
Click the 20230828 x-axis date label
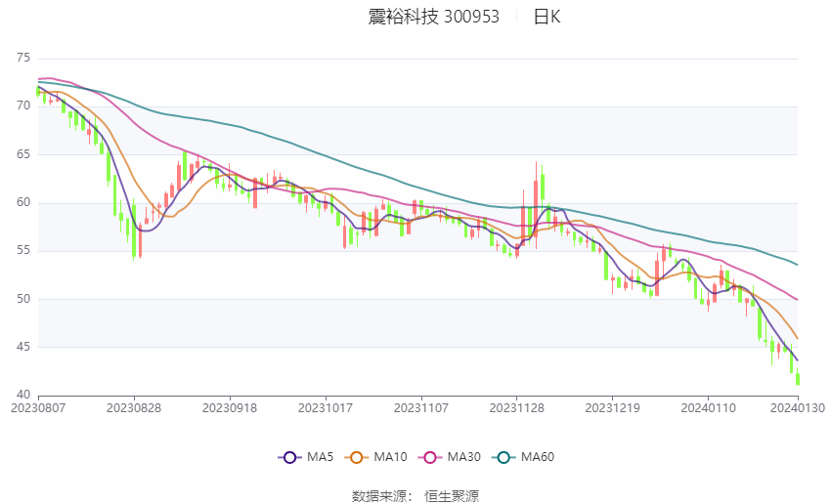134,408
